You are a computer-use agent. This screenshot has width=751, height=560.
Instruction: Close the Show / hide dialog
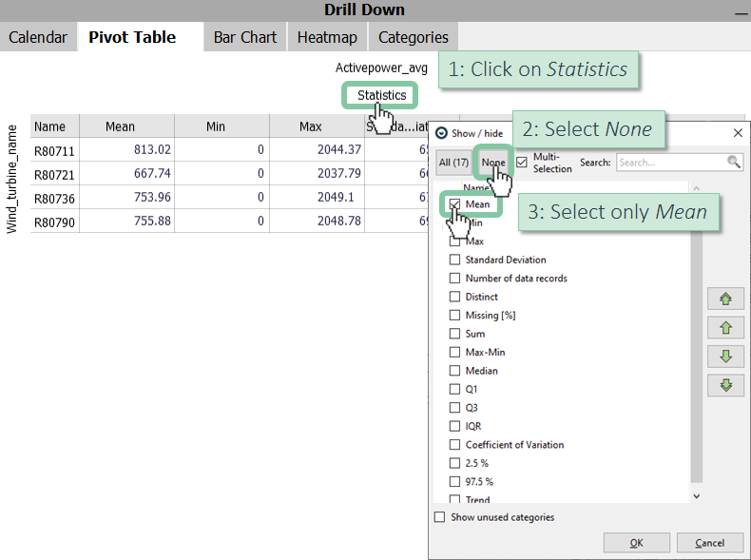click(x=738, y=134)
